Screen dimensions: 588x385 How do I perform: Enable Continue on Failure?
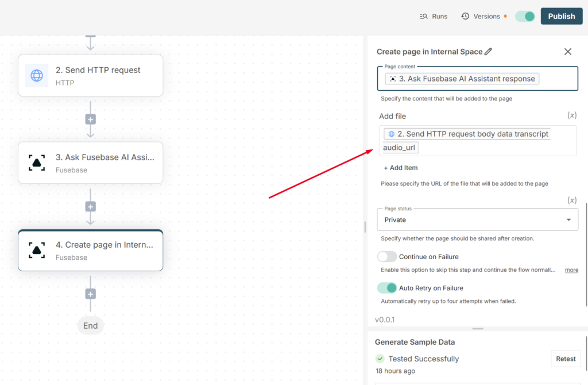387,257
